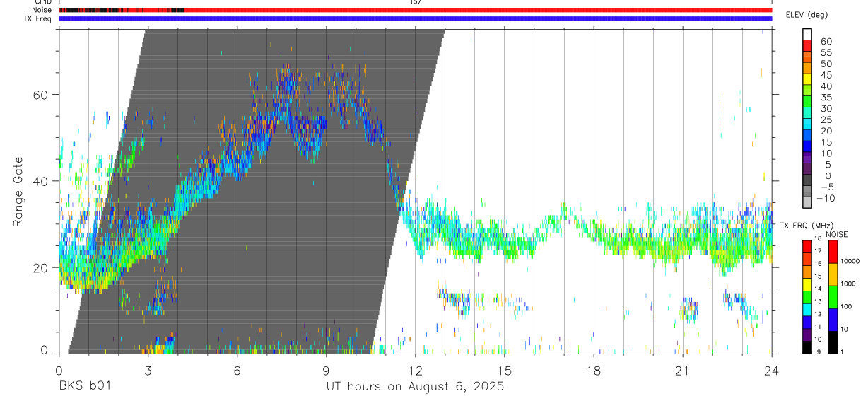Image resolution: width=868 pixels, height=401 pixels.
Task: Select the red top swatch in TX FRQ legend
Action: click(x=807, y=246)
